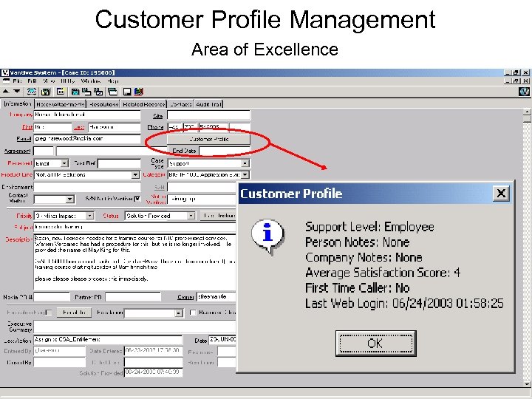Screen dimensions: 532x399
Task: Click into the Email address field
Action: [87, 139]
